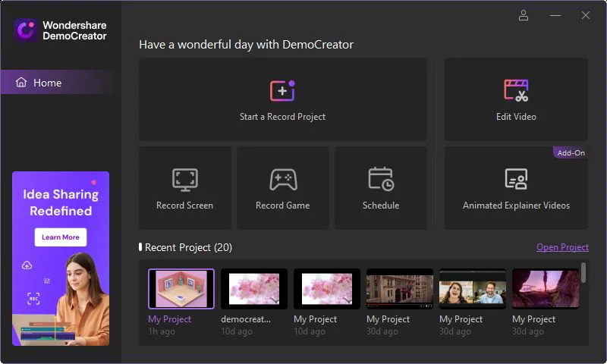Image resolution: width=607 pixels, height=364 pixels.
Task: Minimize the DemoCreator window
Action: 555,15
